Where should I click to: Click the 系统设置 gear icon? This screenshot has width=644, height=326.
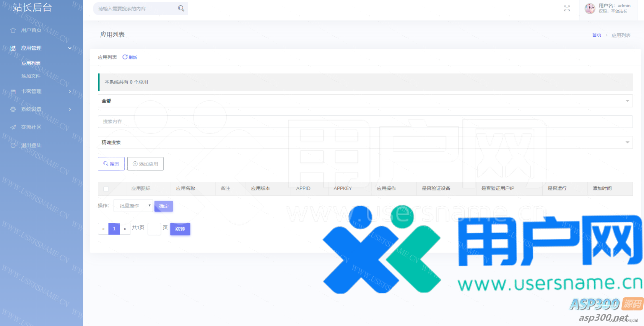(13, 109)
